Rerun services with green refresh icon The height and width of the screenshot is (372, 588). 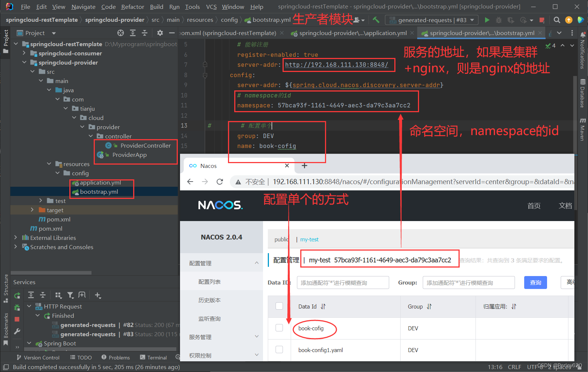(17, 295)
